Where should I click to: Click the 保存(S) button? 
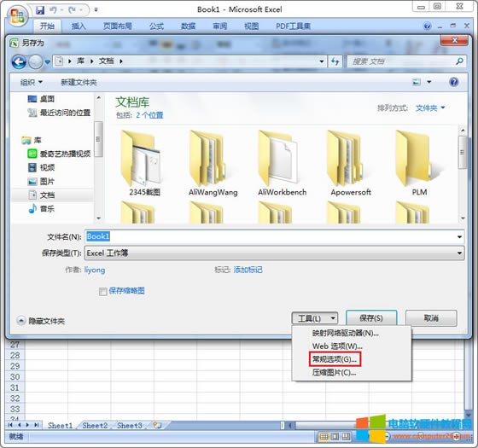click(371, 318)
